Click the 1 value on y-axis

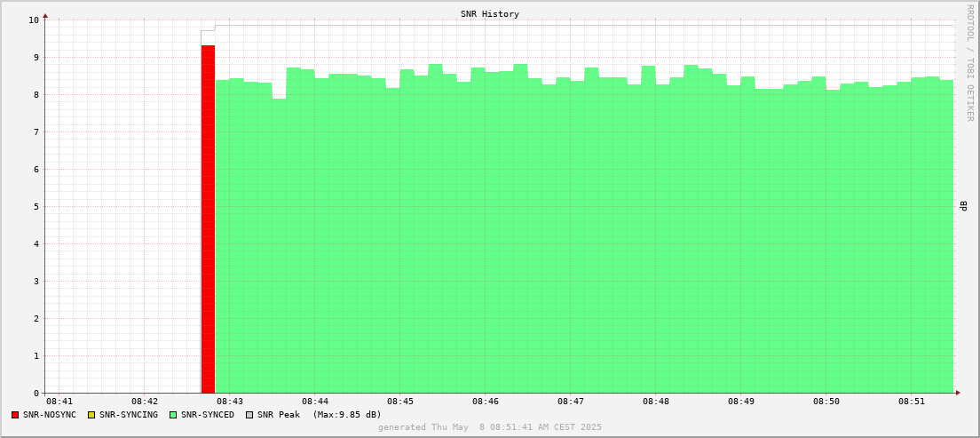36,356
